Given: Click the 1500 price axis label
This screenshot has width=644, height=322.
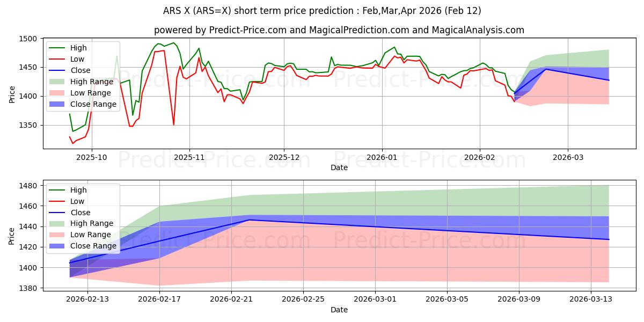Looking at the screenshot, I should pyautogui.click(x=28, y=39).
